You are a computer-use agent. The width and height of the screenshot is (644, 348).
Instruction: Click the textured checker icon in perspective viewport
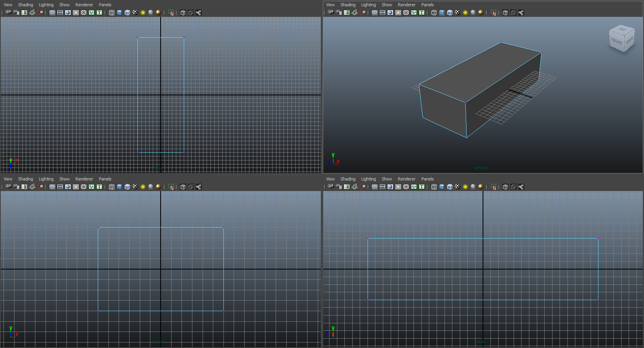pos(457,13)
